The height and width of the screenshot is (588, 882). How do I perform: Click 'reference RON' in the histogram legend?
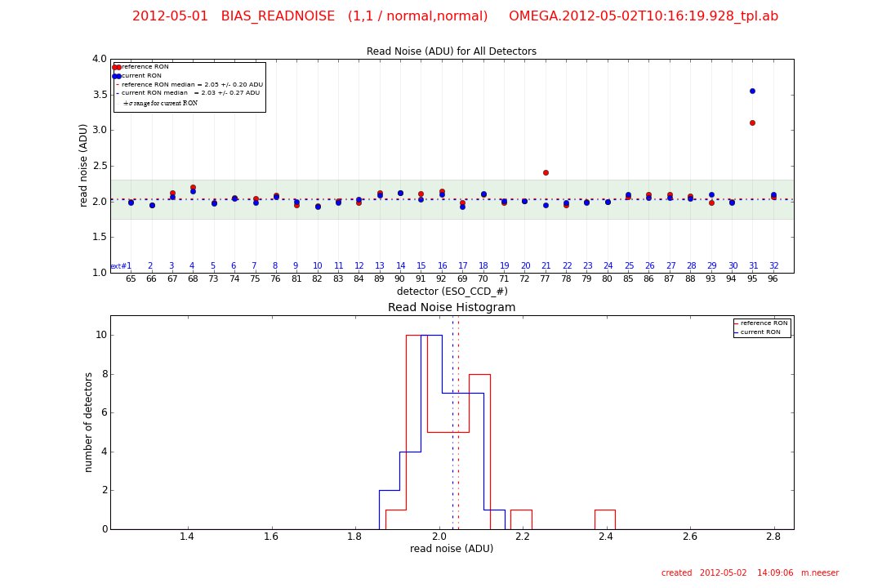pyautogui.click(x=764, y=323)
